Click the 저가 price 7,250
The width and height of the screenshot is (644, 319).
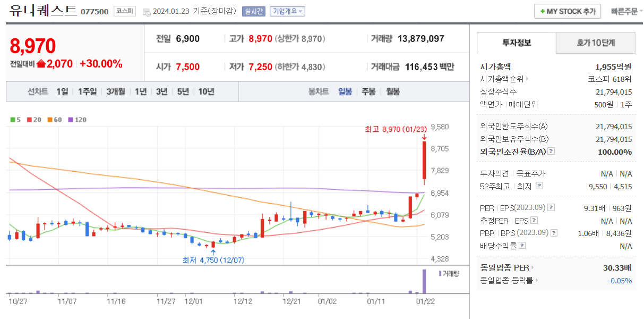pyautogui.click(x=260, y=66)
